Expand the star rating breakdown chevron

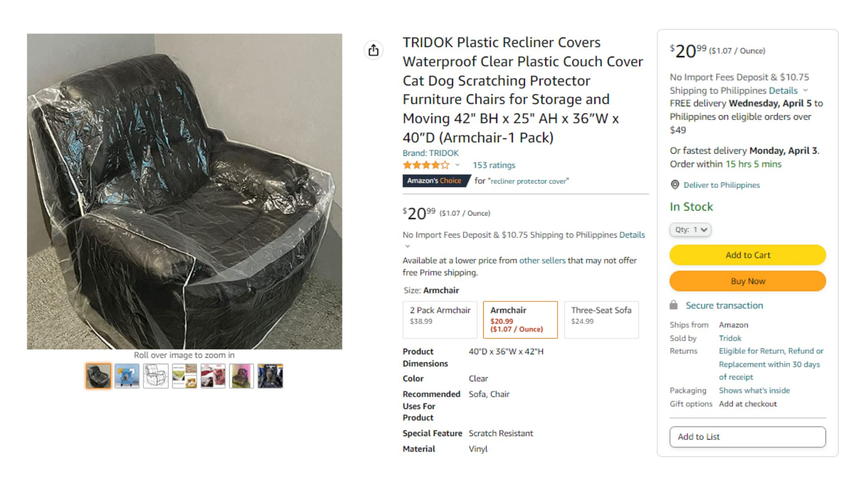pos(458,165)
